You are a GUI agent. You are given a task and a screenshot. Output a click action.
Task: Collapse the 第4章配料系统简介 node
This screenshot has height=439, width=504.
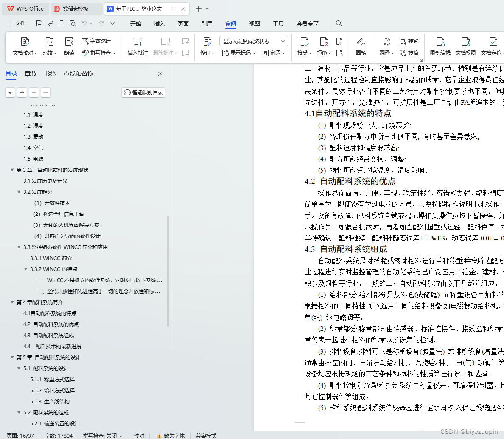pyautogui.click(x=12, y=302)
